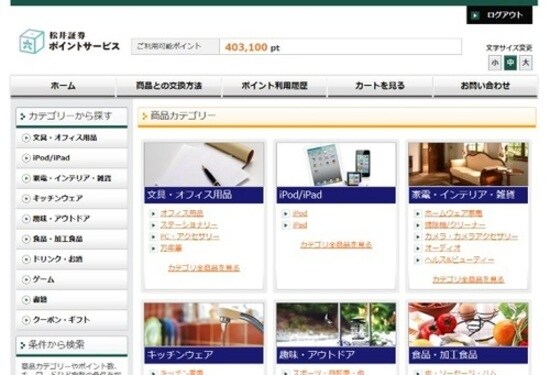Select 趣味・アウトドア in the sidebar
The height and width of the screenshot is (375, 550).
coord(72,219)
